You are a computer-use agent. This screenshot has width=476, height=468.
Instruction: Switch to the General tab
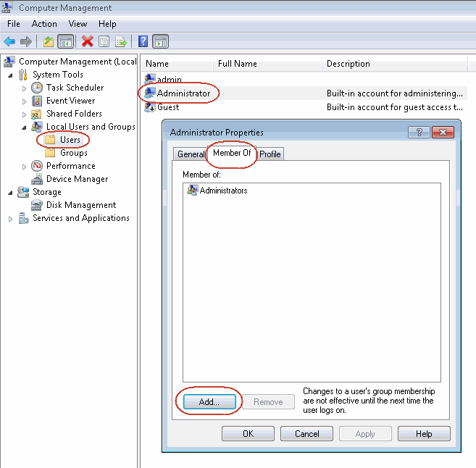pos(191,154)
